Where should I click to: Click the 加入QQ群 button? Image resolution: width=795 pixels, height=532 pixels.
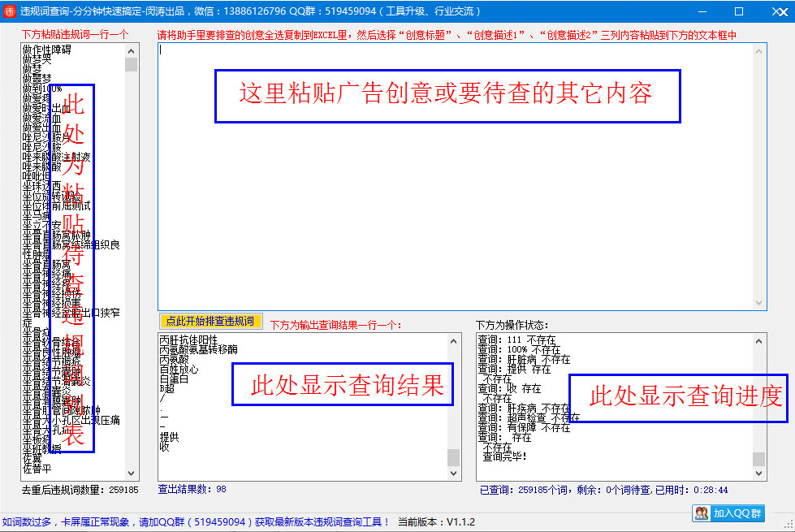728,513
